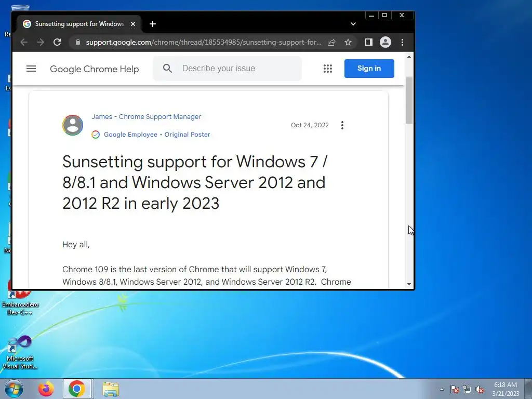Click the scrollbar up arrow
532x399 pixels.
point(409,57)
